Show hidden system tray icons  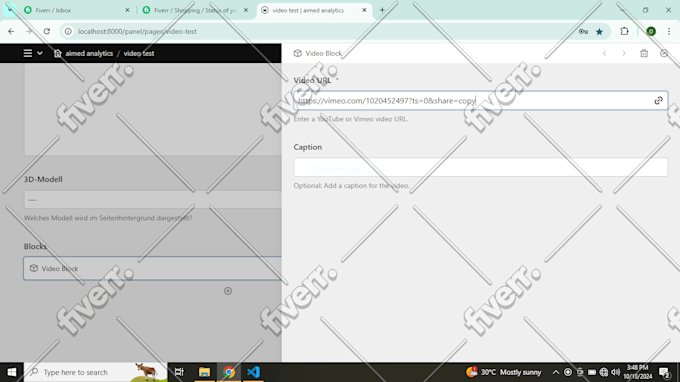(x=556, y=372)
